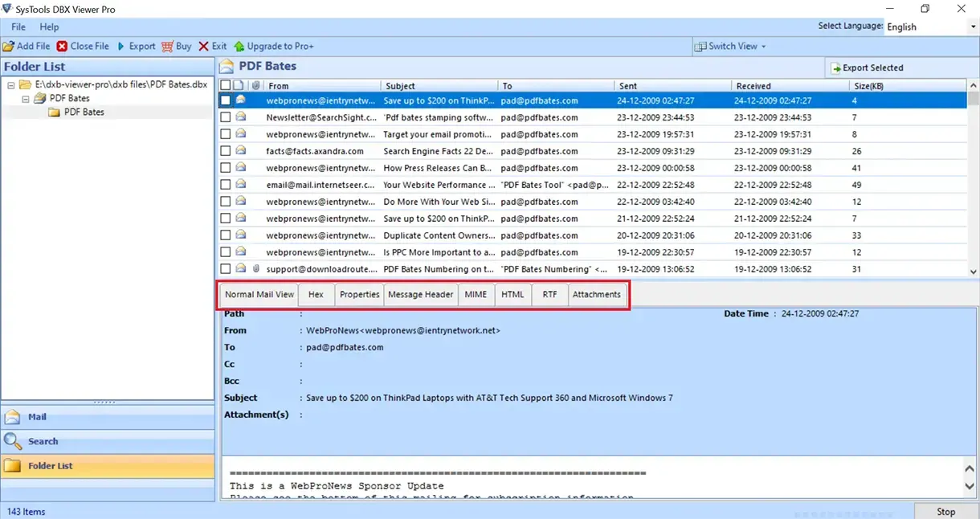Check the Newsletter@SearchSight email checkbox
This screenshot has width=980, height=519.
pyautogui.click(x=226, y=117)
